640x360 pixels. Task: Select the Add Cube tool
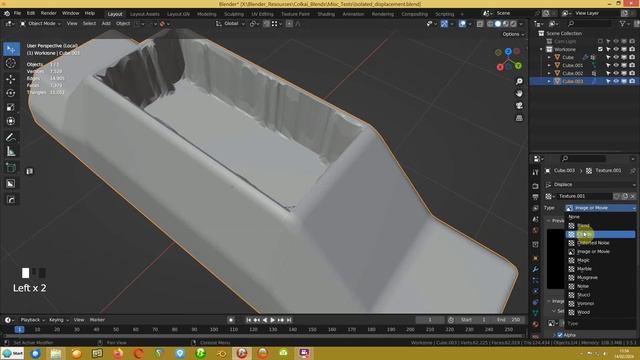pyautogui.click(x=11, y=167)
